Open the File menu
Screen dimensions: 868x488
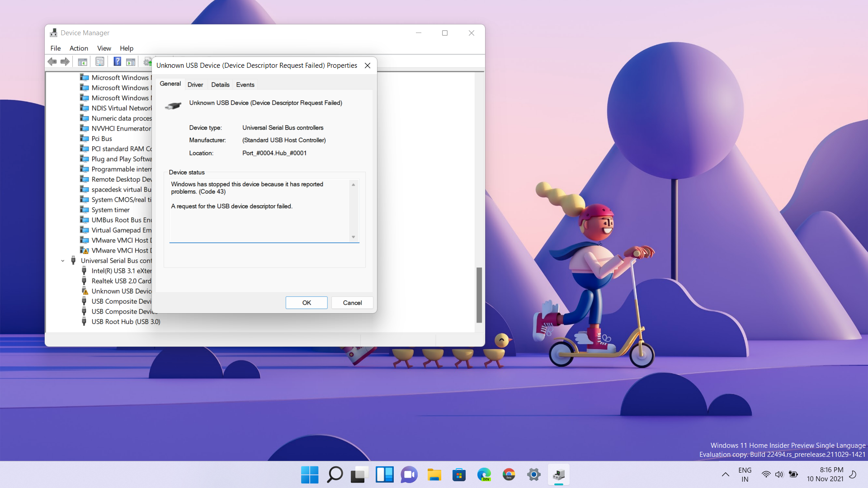click(x=56, y=48)
